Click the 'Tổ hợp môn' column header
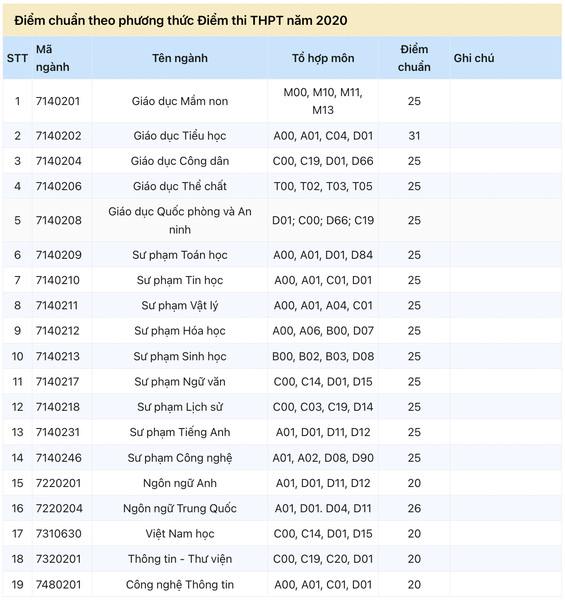The height and width of the screenshot is (600, 565). 323,58
